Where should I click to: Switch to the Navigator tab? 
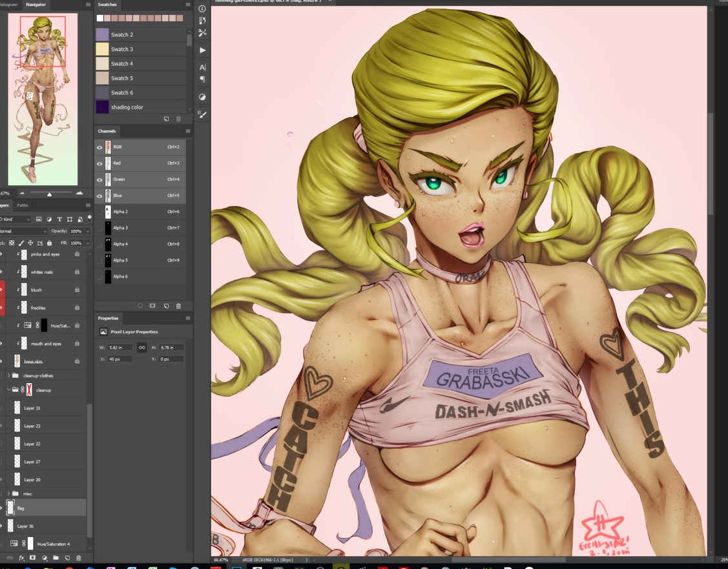tap(36, 5)
